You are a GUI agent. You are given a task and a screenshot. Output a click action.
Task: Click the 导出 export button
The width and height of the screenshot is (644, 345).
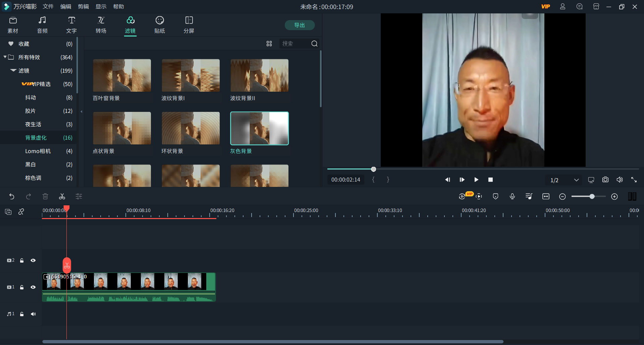click(300, 25)
